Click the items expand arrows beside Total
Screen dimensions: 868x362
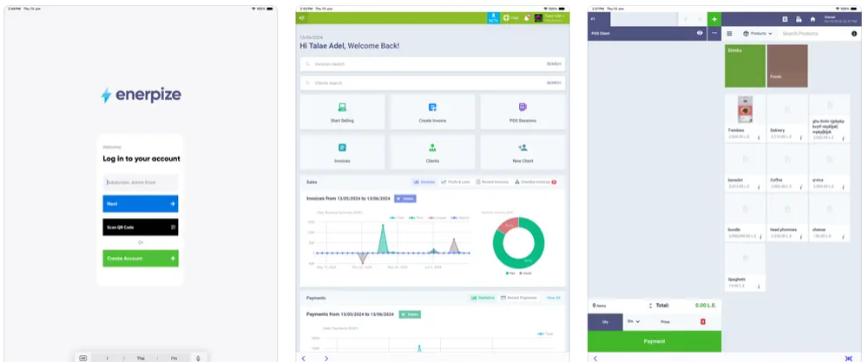(x=650, y=306)
